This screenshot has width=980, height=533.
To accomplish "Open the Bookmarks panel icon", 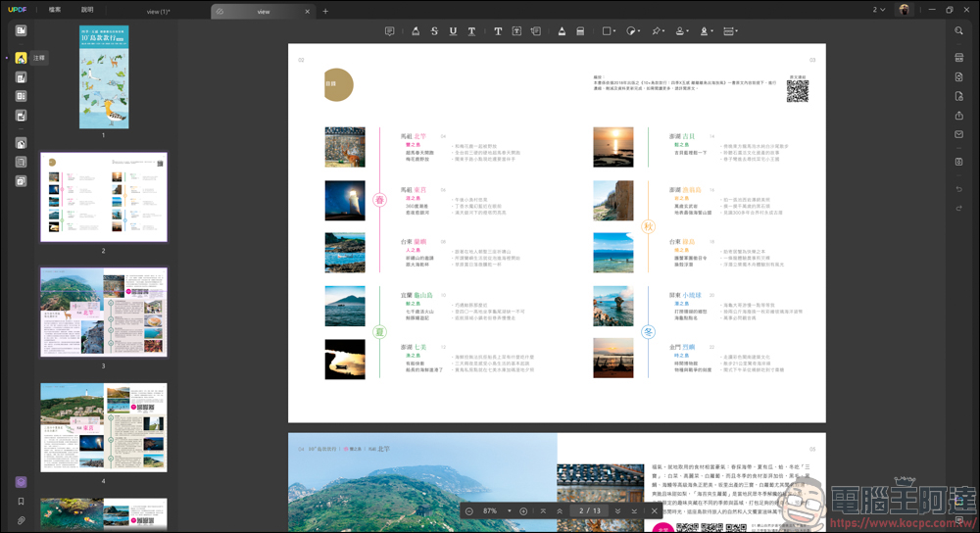I will point(21,501).
